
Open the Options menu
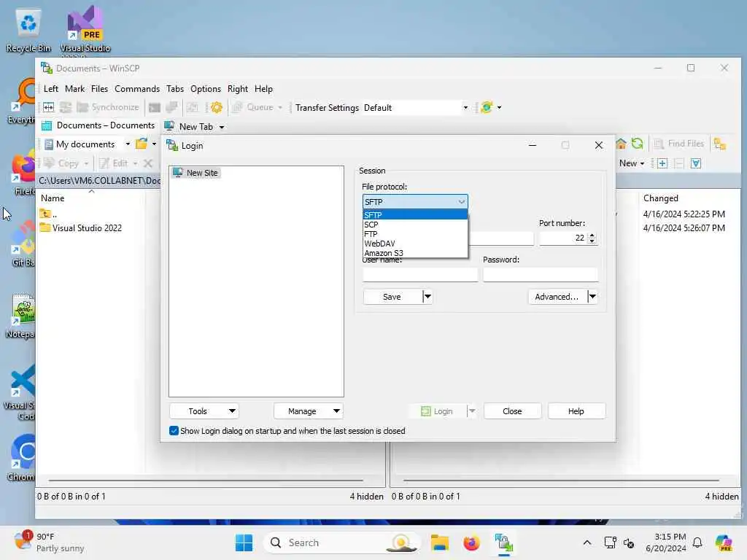(205, 89)
